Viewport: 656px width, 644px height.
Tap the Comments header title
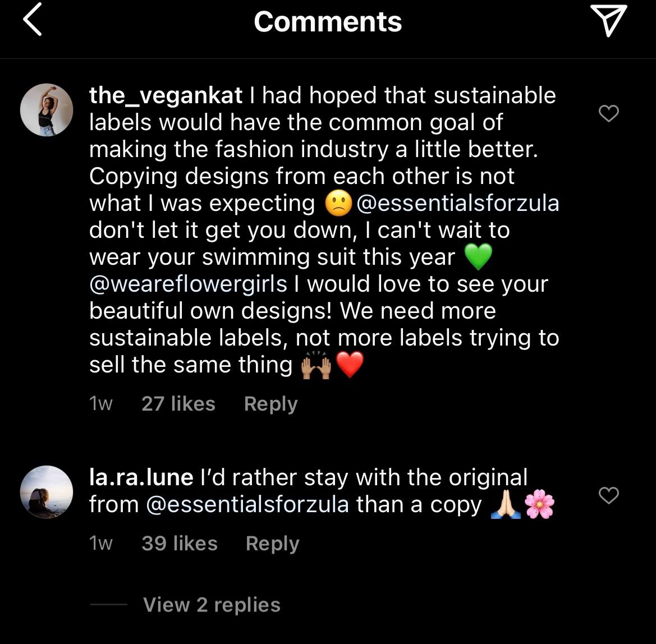point(328,22)
